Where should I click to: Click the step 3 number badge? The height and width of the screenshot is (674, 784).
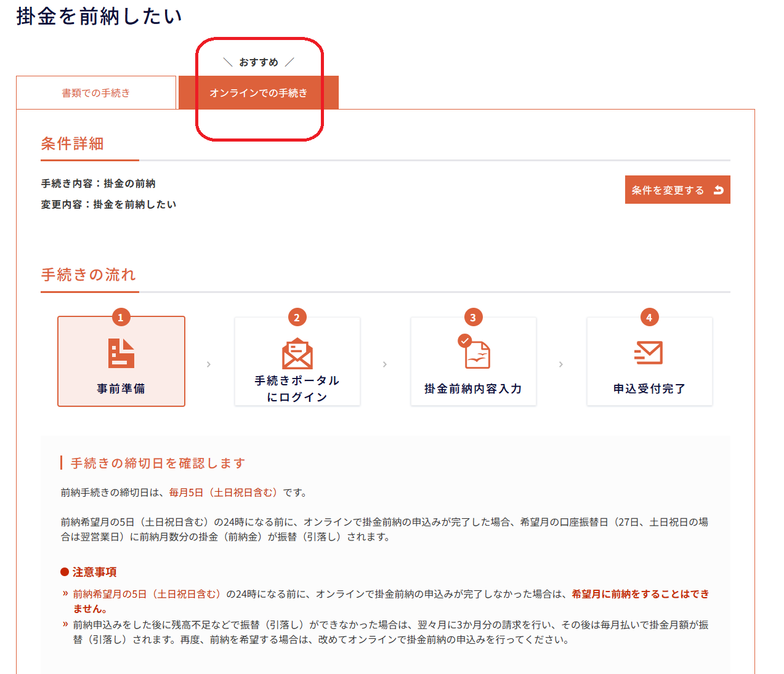pyautogui.click(x=473, y=318)
